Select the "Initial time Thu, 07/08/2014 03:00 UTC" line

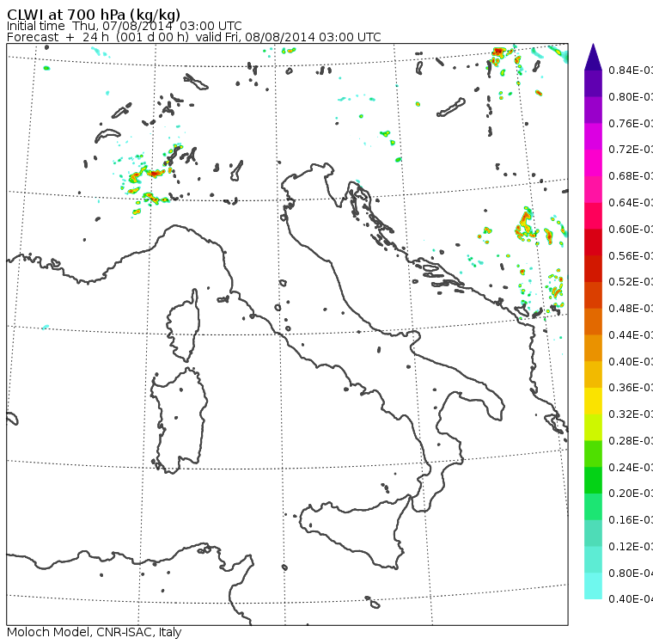124,26
